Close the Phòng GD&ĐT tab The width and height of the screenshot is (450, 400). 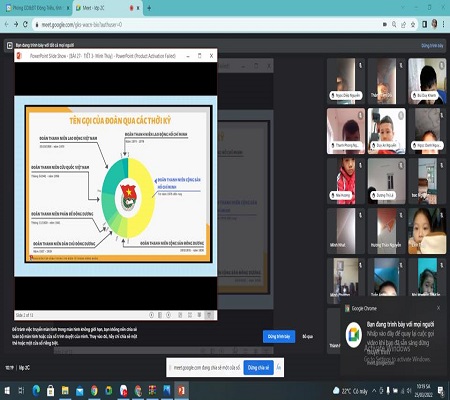(68, 8)
